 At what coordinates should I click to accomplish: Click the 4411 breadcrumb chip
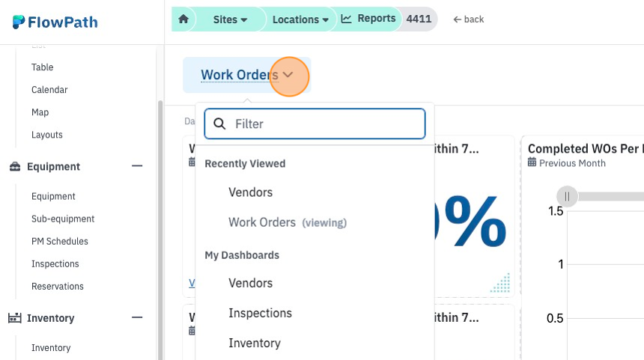point(419,19)
